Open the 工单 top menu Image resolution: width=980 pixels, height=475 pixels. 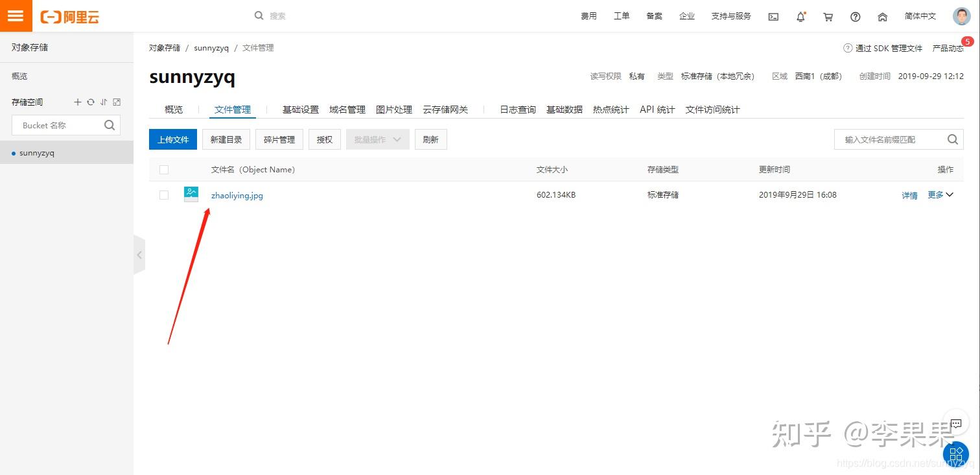(x=622, y=16)
